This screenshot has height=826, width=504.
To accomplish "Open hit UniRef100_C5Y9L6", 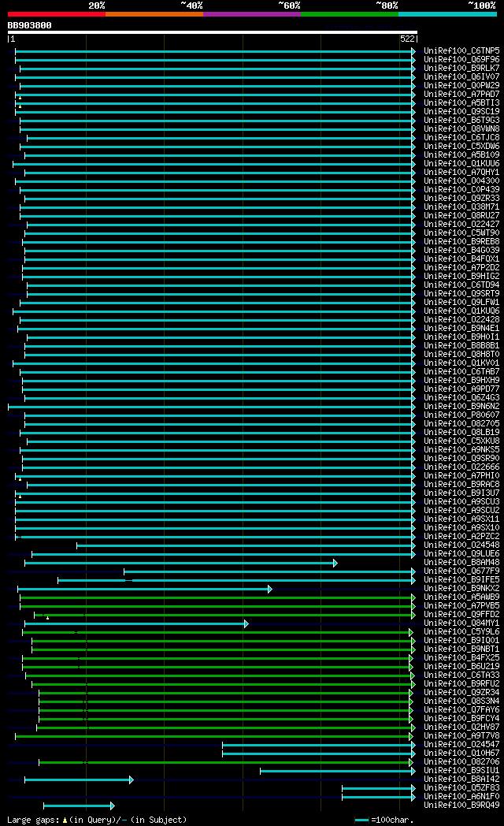I will click(x=461, y=631).
